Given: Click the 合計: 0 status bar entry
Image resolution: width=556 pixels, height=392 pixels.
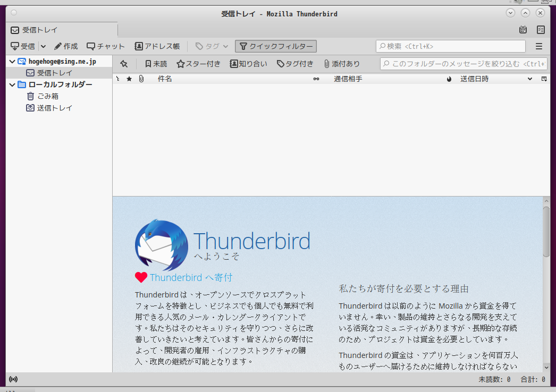Looking at the screenshot, I should pos(533,380).
